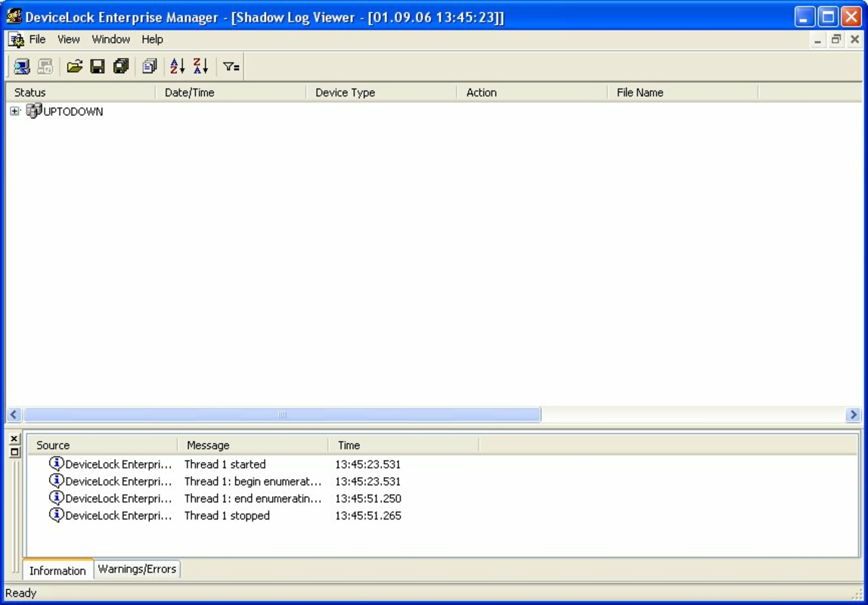
Task: Open the View menu
Action: tap(68, 39)
